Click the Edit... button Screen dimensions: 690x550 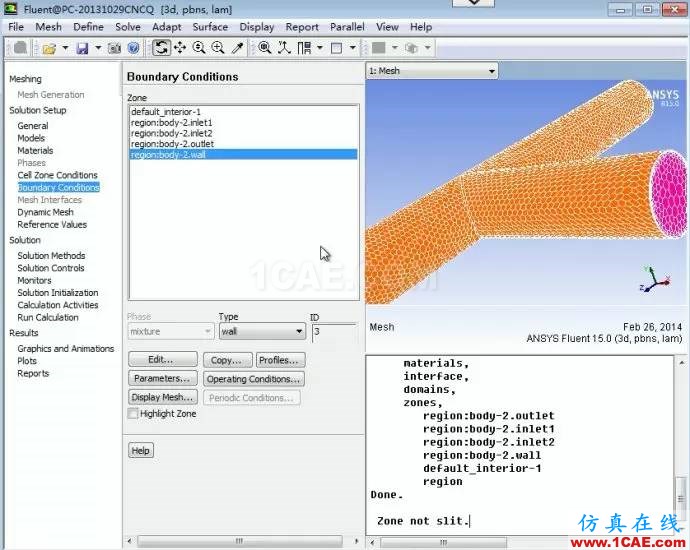163,359
